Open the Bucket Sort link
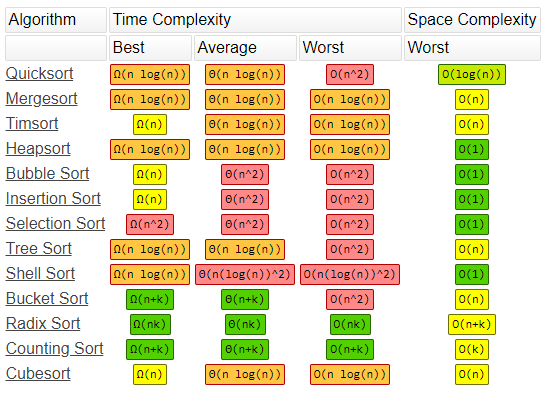This screenshot has width=546, height=397. (47, 299)
